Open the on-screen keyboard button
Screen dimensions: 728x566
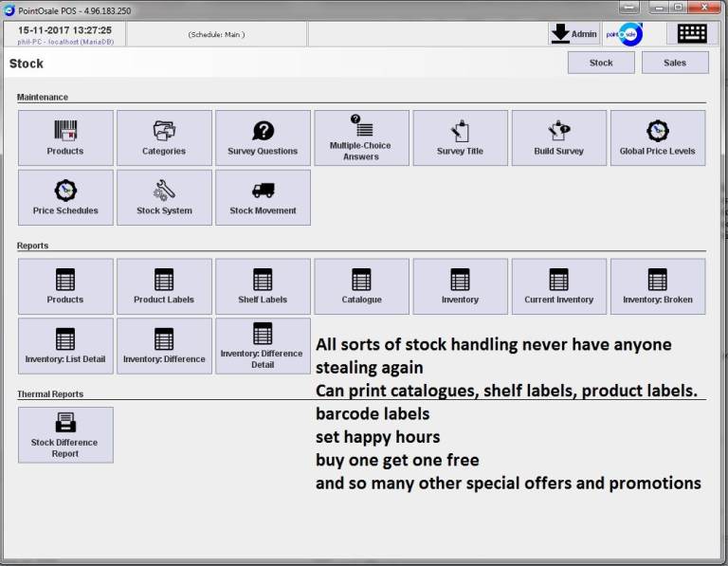(692, 34)
